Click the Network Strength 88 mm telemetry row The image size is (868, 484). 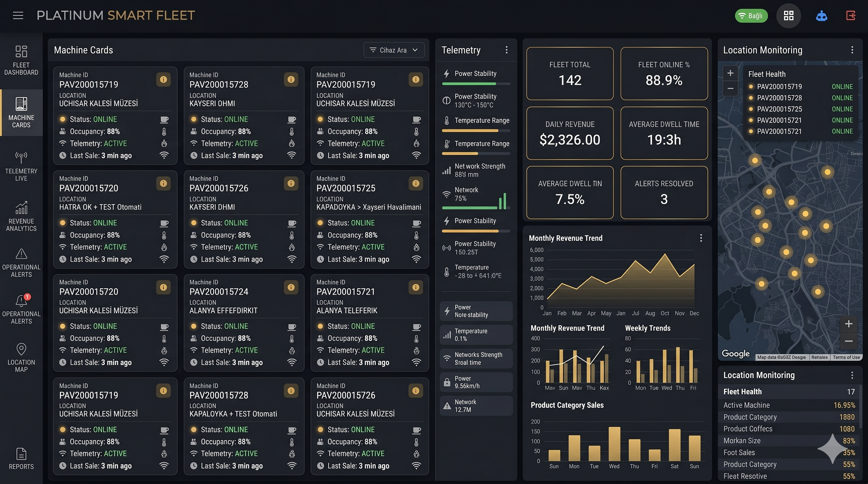(x=476, y=170)
